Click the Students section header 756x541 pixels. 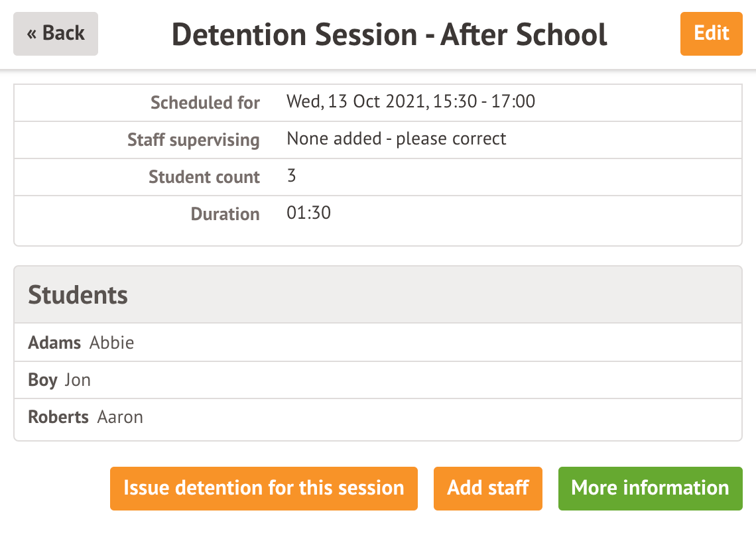pyautogui.click(x=78, y=295)
